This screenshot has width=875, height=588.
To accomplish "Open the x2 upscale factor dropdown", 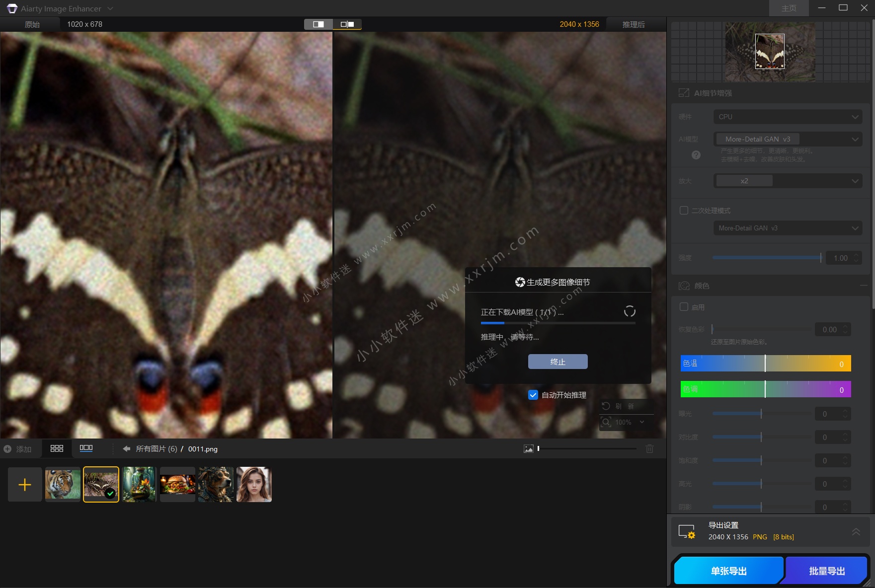I will click(x=788, y=181).
